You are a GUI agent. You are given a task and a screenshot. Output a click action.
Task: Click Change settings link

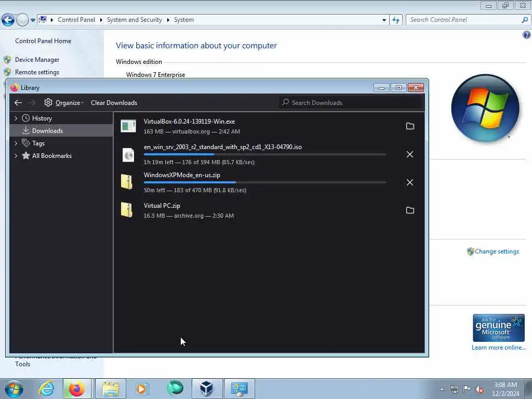pos(497,251)
